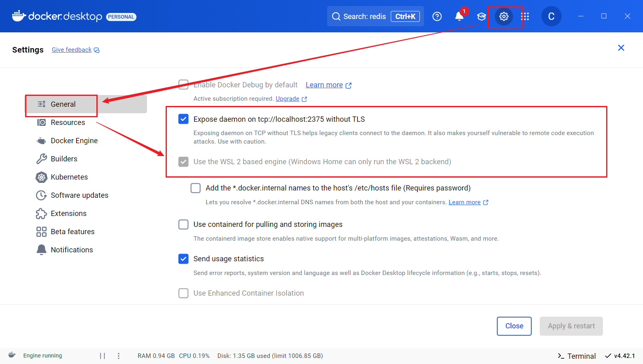Check Use Enhanced Container Isolation

(x=183, y=293)
